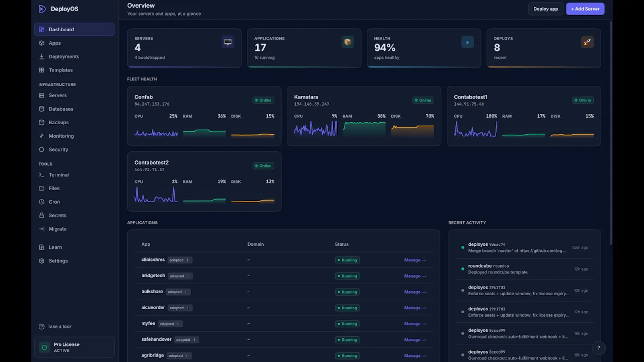Click Running status of myfee
This screenshot has height=362, width=644.
pos(347,324)
